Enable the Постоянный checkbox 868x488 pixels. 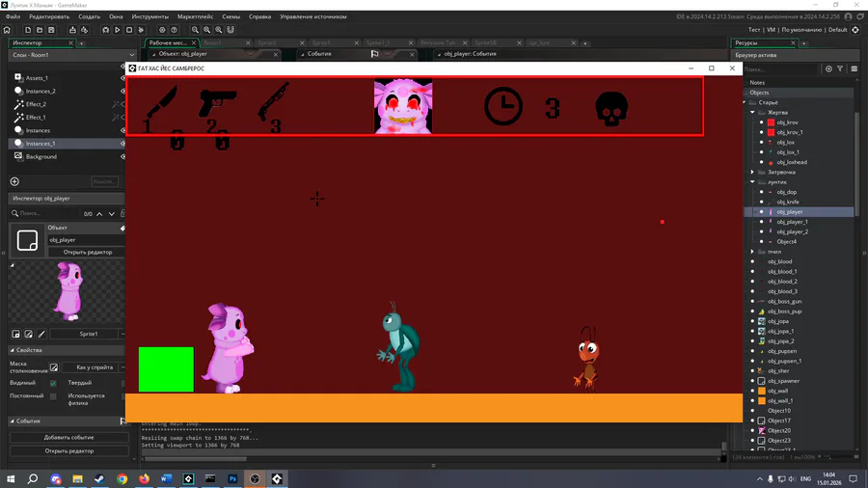(53, 396)
